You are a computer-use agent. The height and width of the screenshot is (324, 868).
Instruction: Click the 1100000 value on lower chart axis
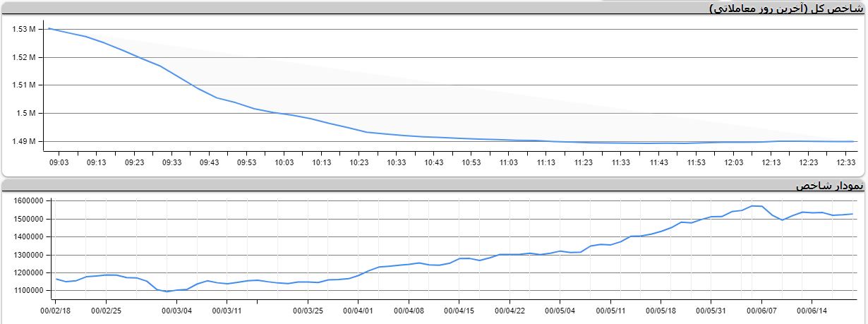[29, 290]
